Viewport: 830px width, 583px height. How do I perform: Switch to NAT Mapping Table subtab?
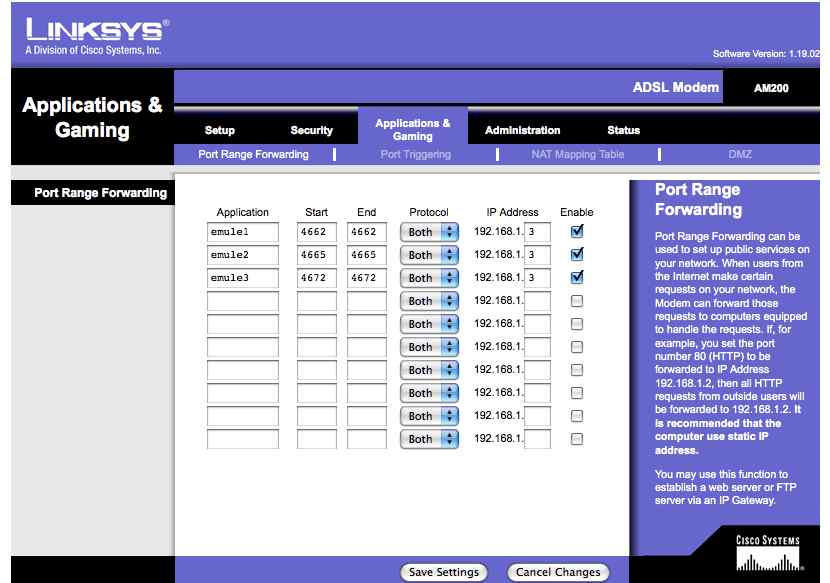pyautogui.click(x=578, y=155)
